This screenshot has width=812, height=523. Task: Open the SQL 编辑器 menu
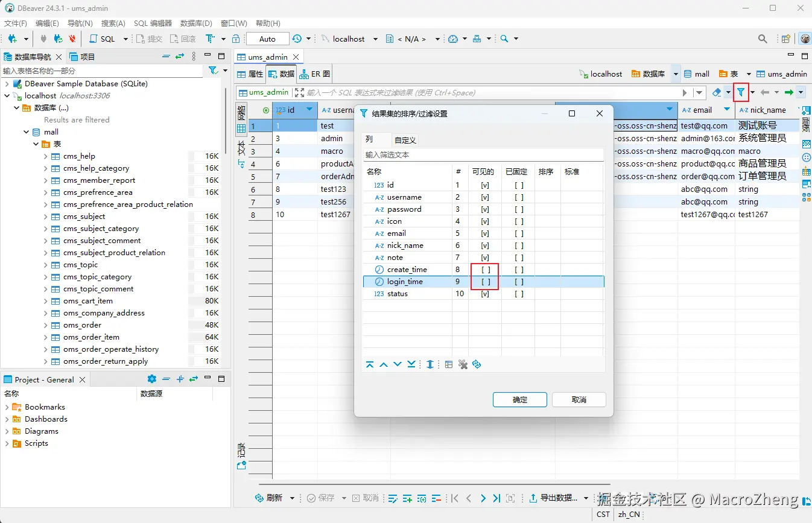[153, 24]
